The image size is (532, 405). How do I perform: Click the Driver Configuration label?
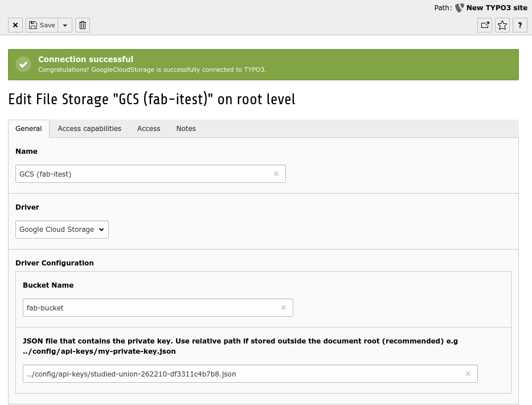(x=55, y=263)
